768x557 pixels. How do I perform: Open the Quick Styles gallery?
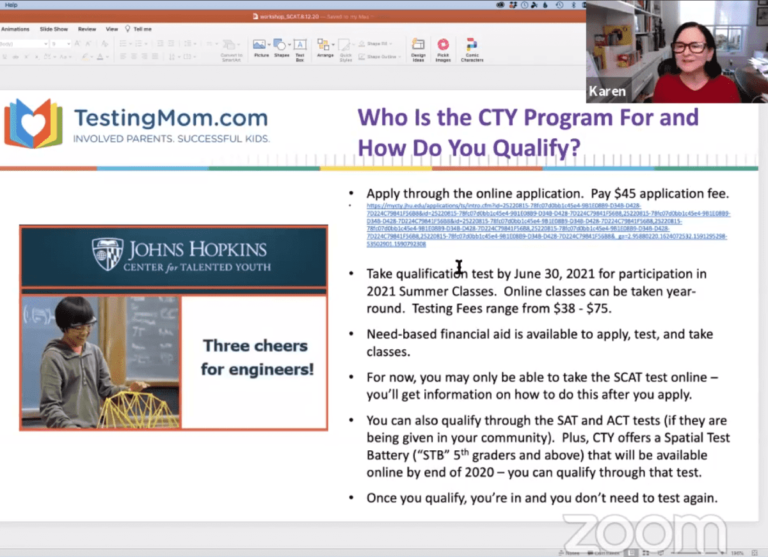[346, 48]
